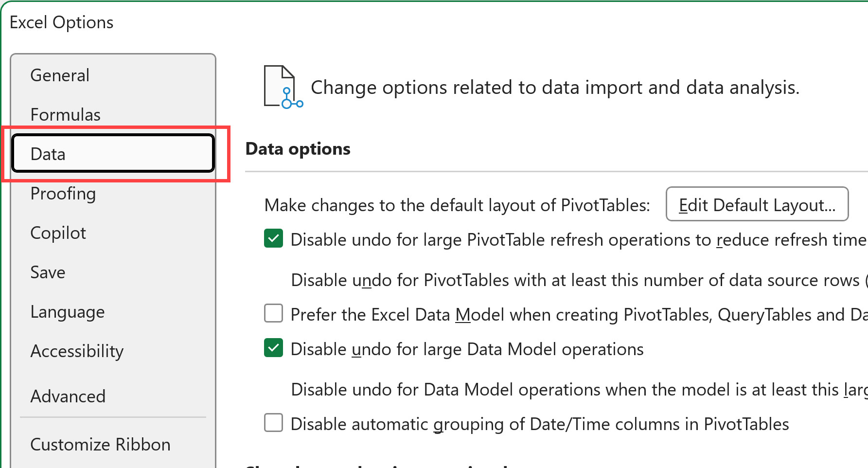868x468 pixels.
Task: Disable undo for large PivotTable refresh operations
Action: point(273,238)
